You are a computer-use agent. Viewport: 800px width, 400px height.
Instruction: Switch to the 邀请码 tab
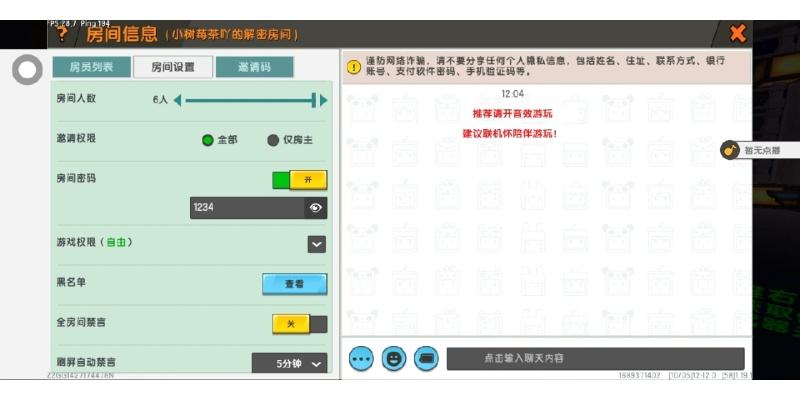click(254, 68)
